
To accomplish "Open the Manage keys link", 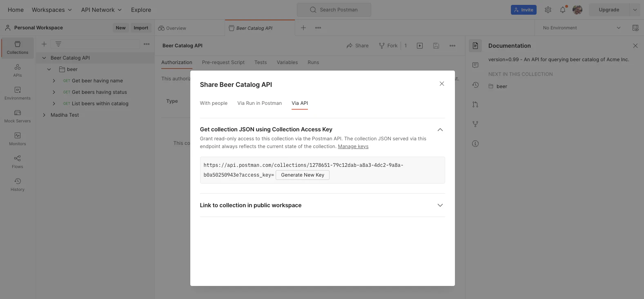I will pyautogui.click(x=353, y=146).
